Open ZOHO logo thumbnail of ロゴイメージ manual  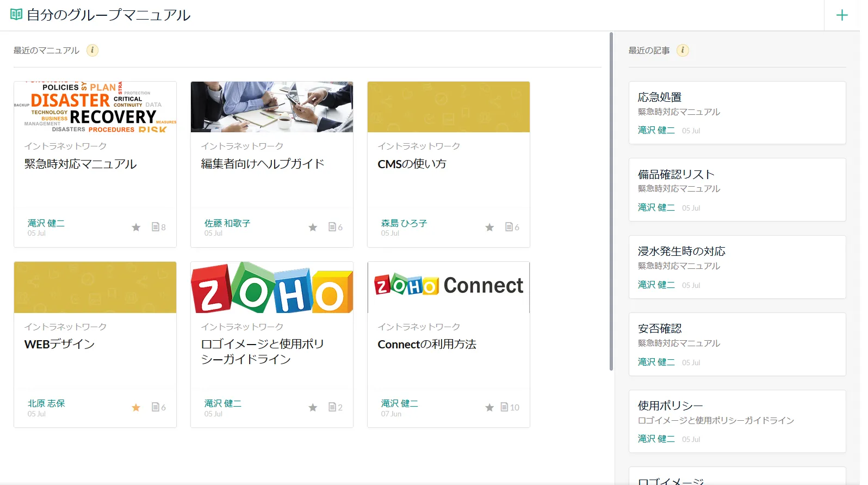tap(272, 287)
